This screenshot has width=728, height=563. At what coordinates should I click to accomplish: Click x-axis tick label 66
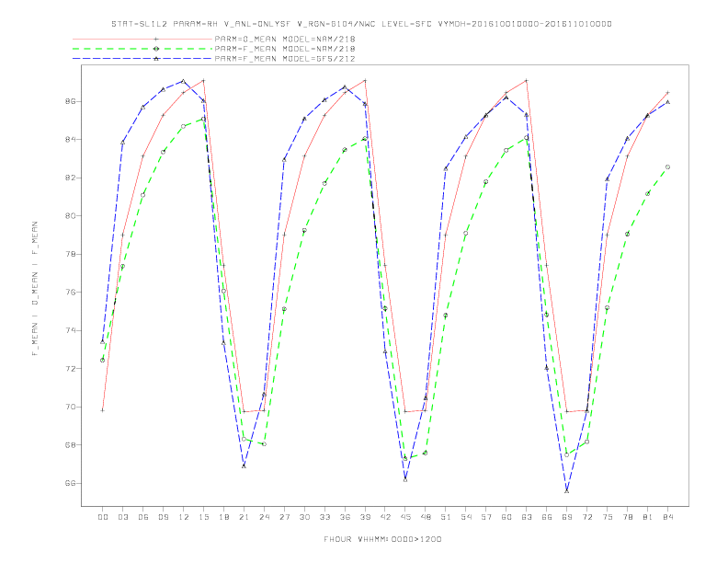coord(547,517)
